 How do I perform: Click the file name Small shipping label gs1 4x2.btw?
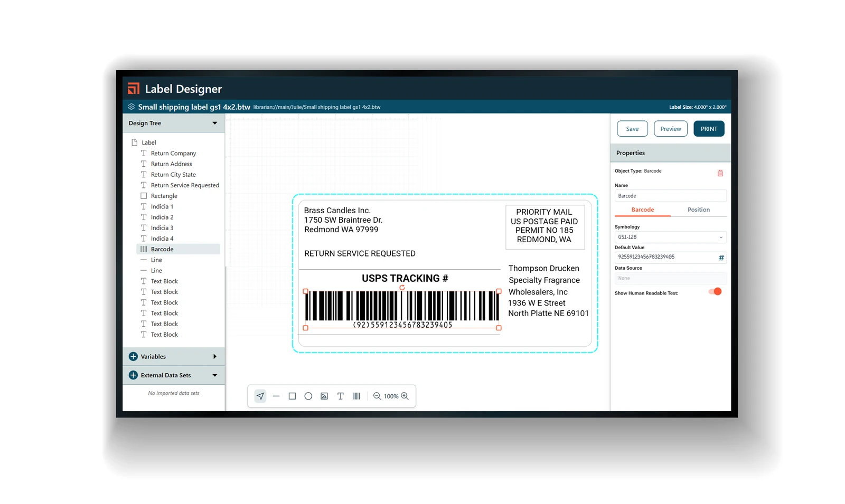pyautogui.click(x=194, y=107)
